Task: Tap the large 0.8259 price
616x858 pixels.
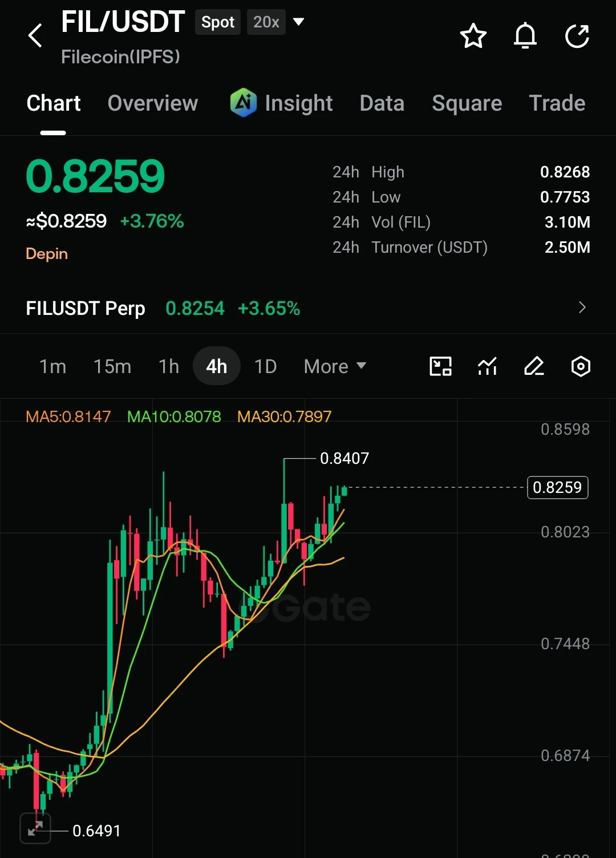Action: pyautogui.click(x=95, y=176)
